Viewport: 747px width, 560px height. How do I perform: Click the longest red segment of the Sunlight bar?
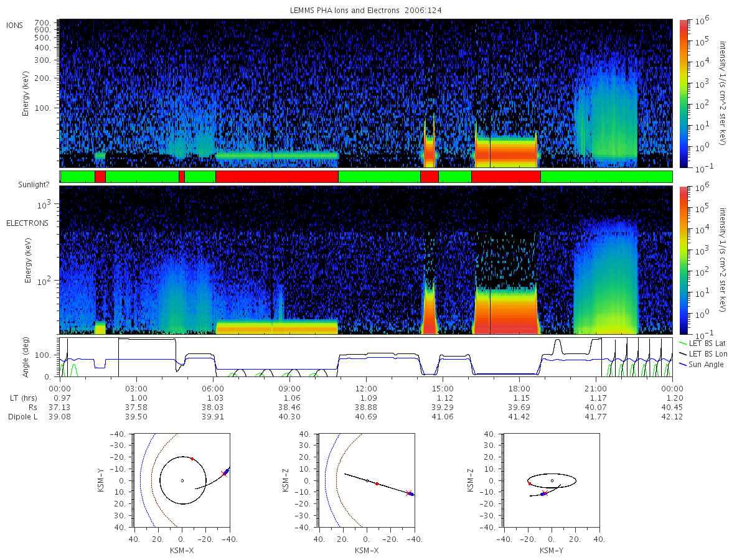coord(277,177)
